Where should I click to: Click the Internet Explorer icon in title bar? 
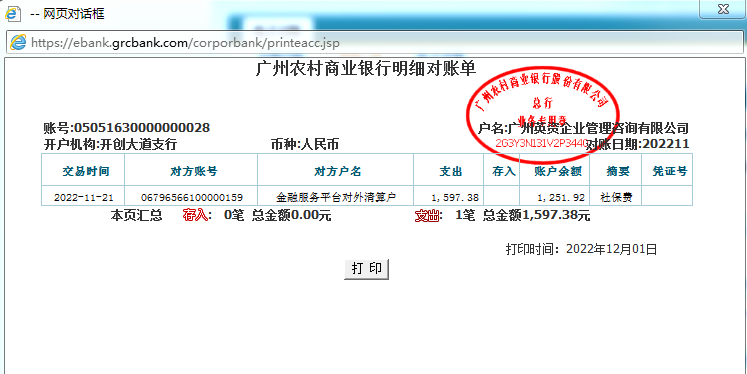click(12, 13)
